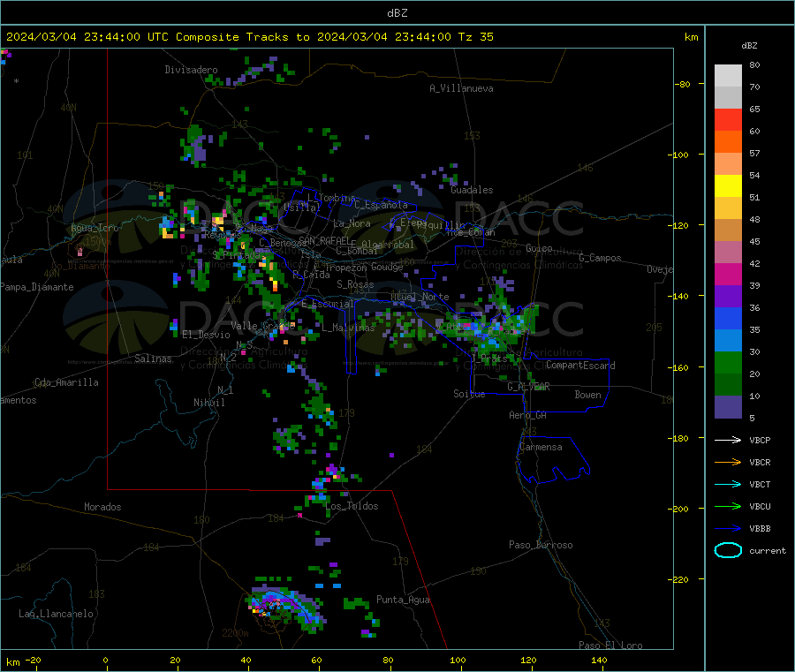The height and width of the screenshot is (672, 795).
Task: Select the yellow 51 dBZ color swatch
Action: tap(728, 186)
